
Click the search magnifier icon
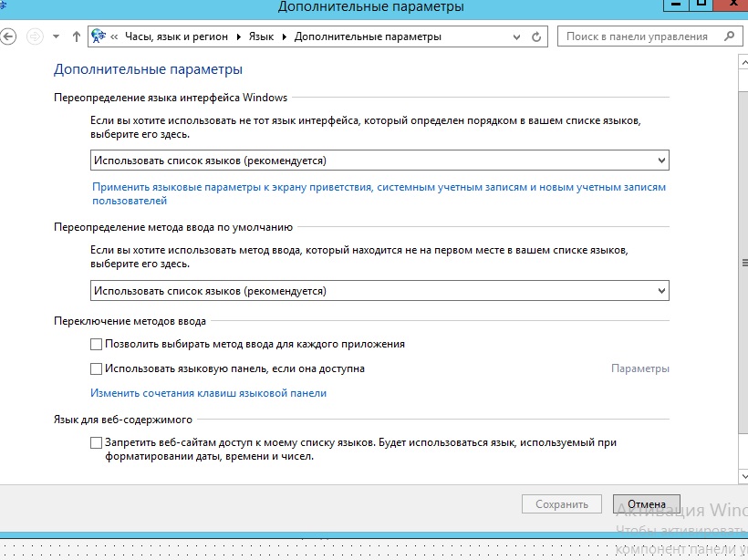728,36
